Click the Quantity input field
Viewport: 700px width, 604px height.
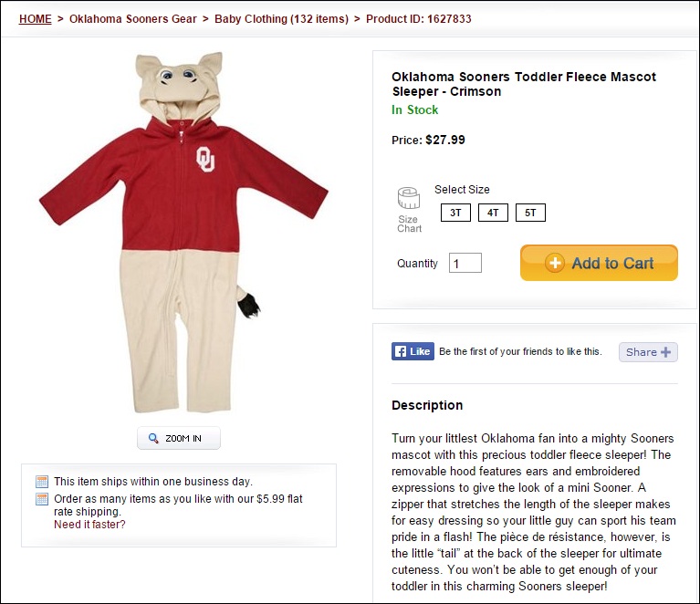click(x=465, y=264)
